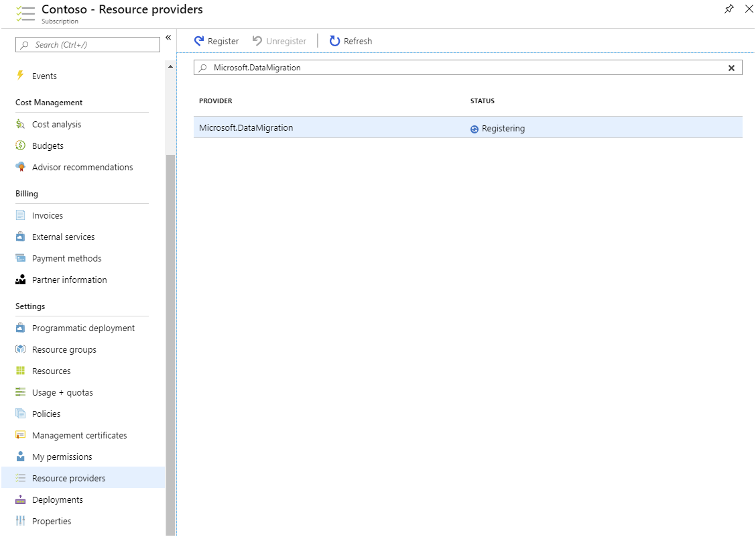Click the Partner information icon
Viewport: 756px width, 537px height.
20,280
